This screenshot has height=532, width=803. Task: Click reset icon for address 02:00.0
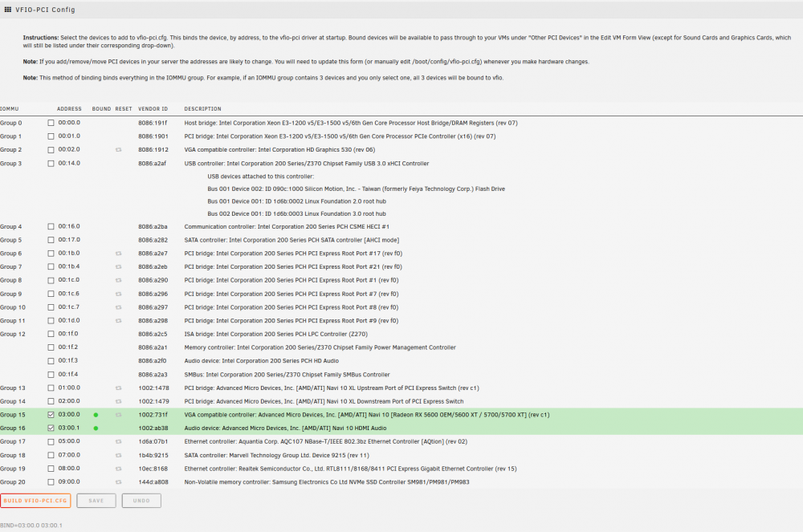[x=118, y=401]
